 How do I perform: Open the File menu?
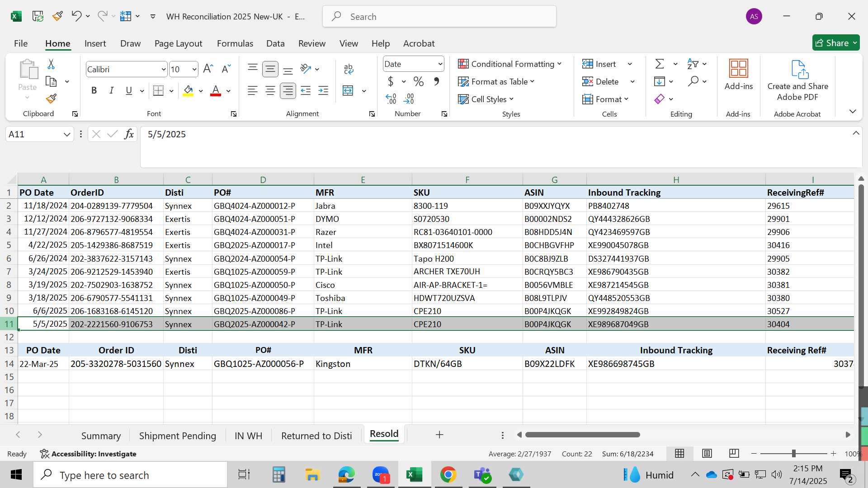(x=21, y=43)
